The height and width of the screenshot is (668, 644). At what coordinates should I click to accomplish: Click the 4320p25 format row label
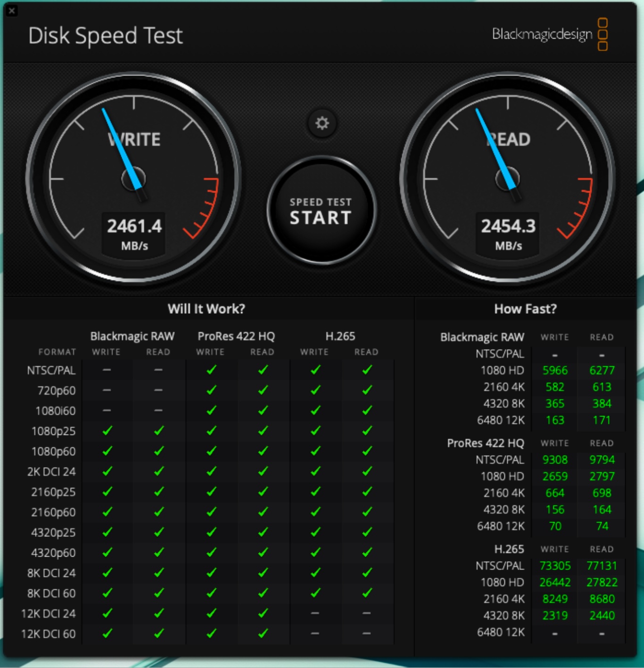[53, 533]
